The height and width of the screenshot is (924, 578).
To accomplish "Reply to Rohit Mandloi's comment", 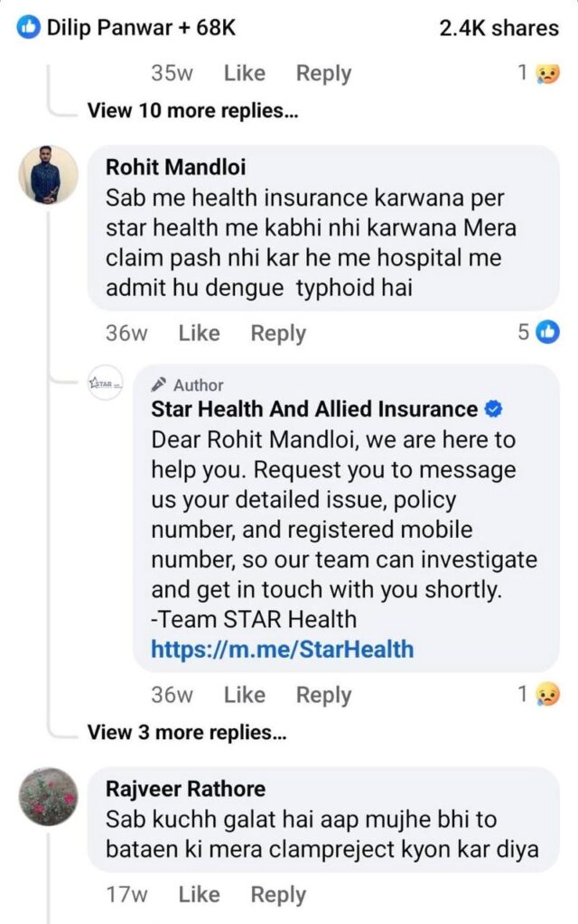I will (x=278, y=333).
